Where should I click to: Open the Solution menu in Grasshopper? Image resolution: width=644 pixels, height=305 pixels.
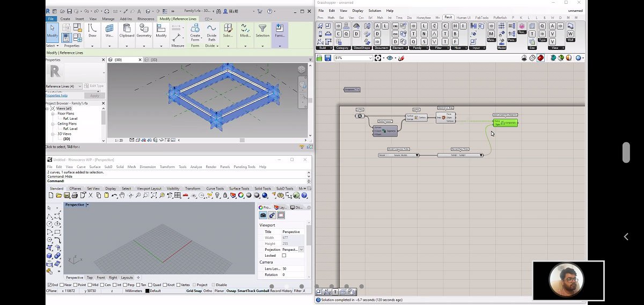pos(374,11)
